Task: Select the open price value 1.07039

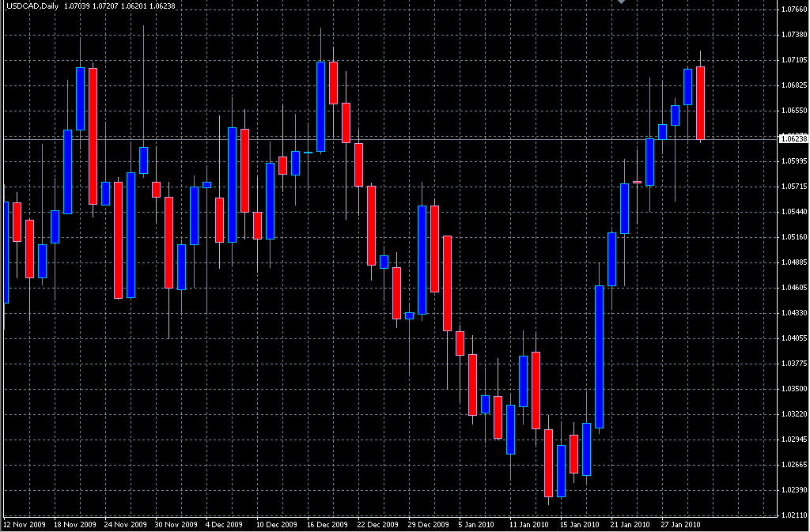Action: (77, 6)
